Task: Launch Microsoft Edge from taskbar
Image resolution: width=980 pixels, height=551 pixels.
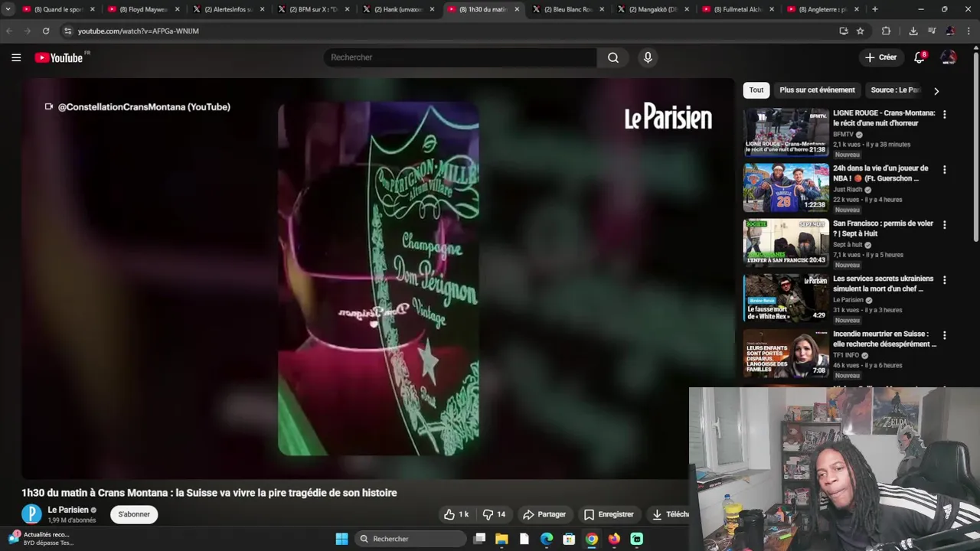Action: 547,539
